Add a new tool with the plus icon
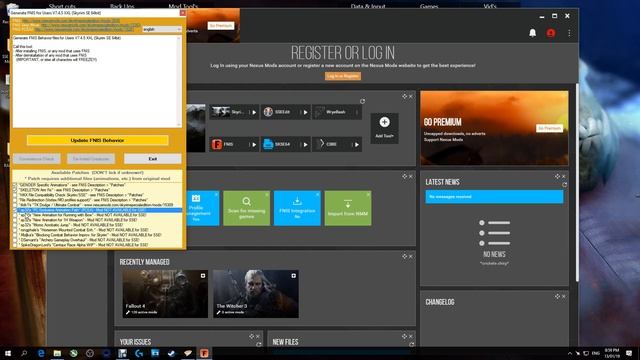 click(384, 122)
